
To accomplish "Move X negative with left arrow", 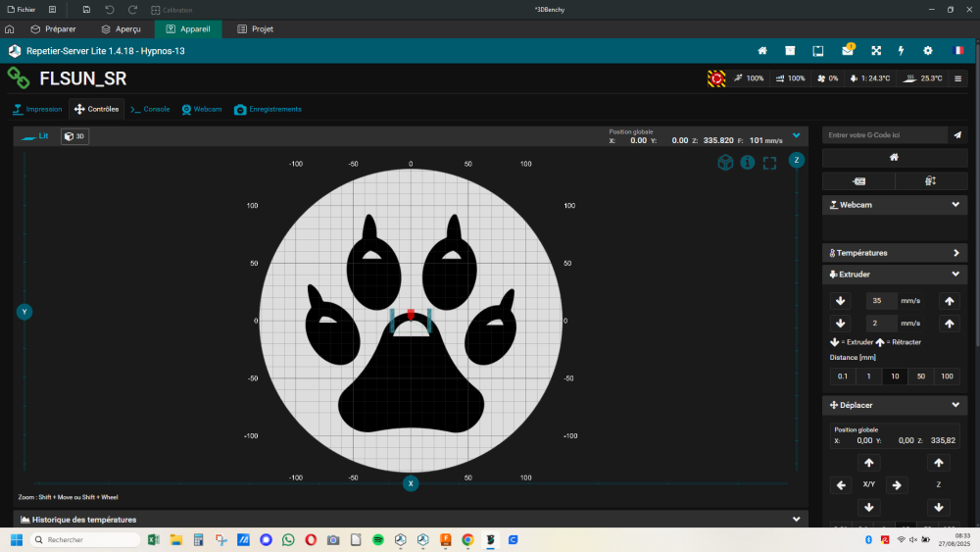I will click(x=841, y=485).
